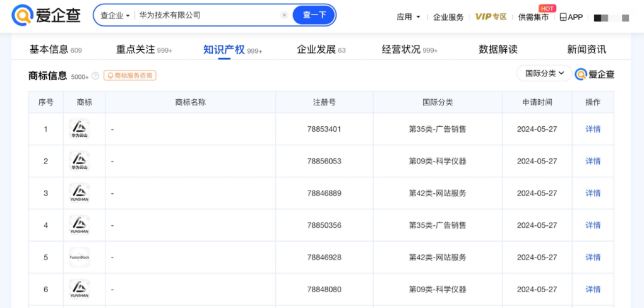The width and height of the screenshot is (644, 308).
Task: Click the 申请时间 column header
Action: 537,102
